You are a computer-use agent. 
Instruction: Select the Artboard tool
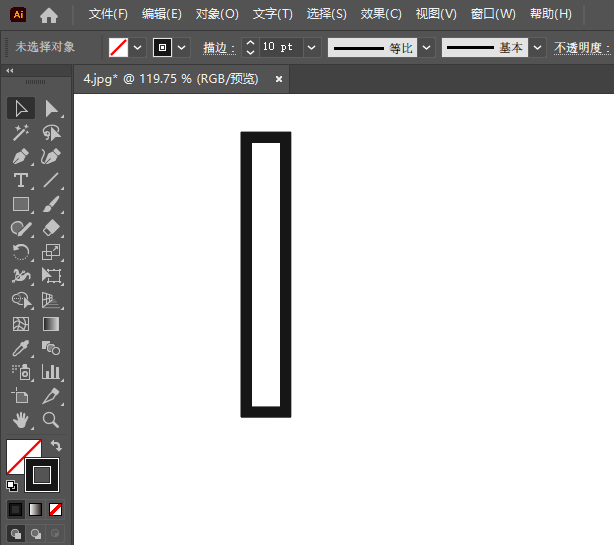tap(21, 396)
